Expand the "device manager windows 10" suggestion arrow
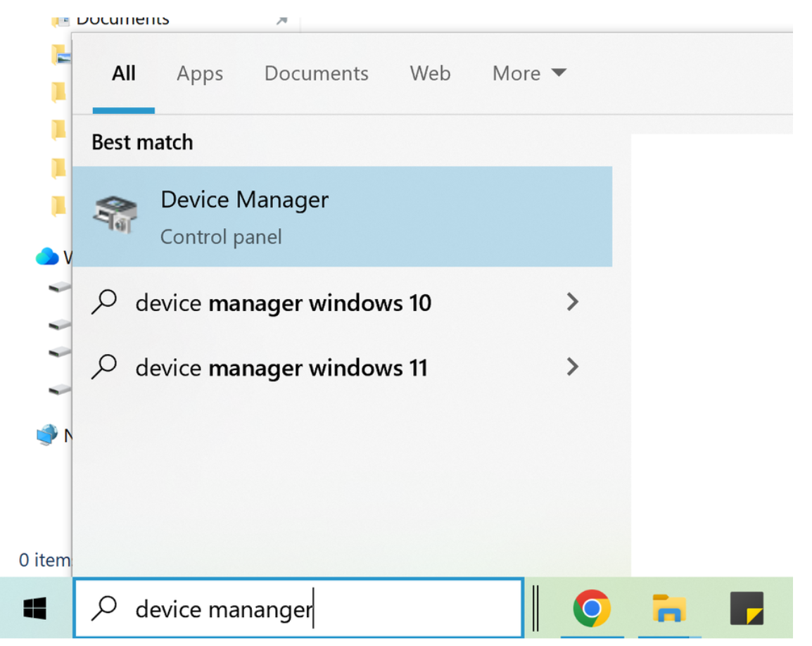 pyautogui.click(x=572, y=303)
